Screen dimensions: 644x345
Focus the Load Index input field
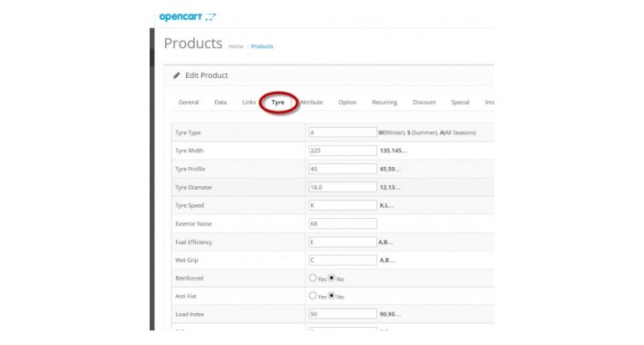pyautogui.click(x=343, y=314)
